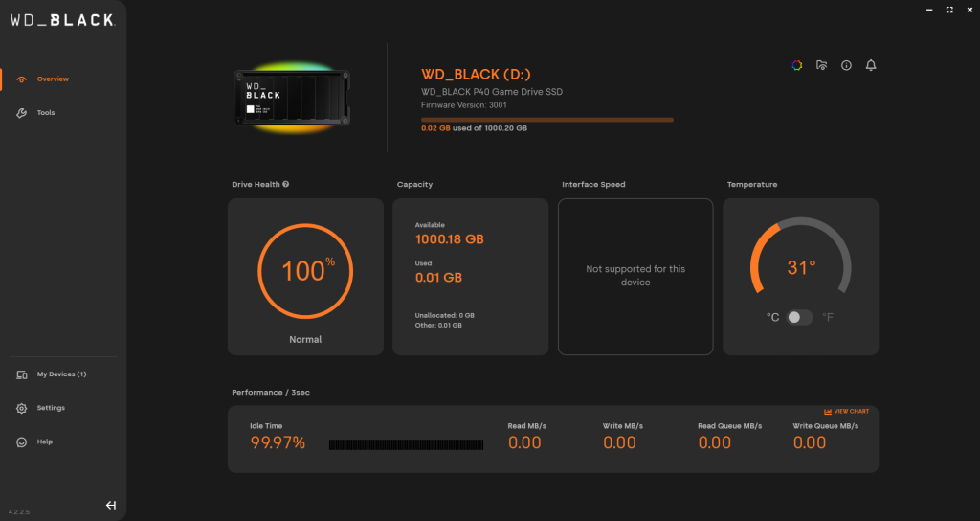Click the 100% drive health ring
This screenshot has height=521, width=980.
pyautogui.click(x=305, y=271)
